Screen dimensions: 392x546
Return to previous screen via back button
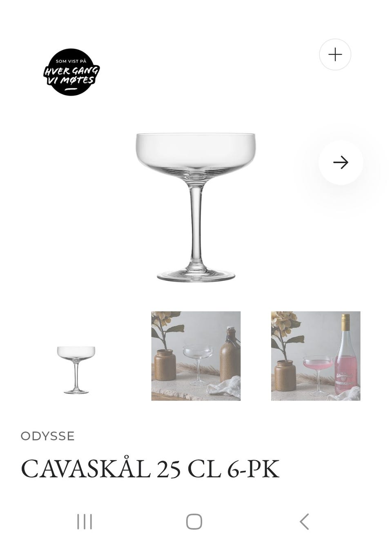tap(304, 522)
